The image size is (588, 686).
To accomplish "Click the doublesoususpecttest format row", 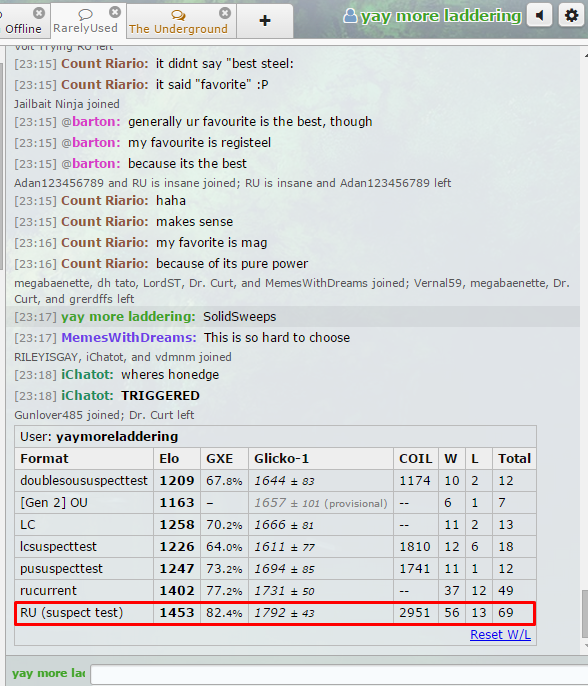I will pos(275,480).
